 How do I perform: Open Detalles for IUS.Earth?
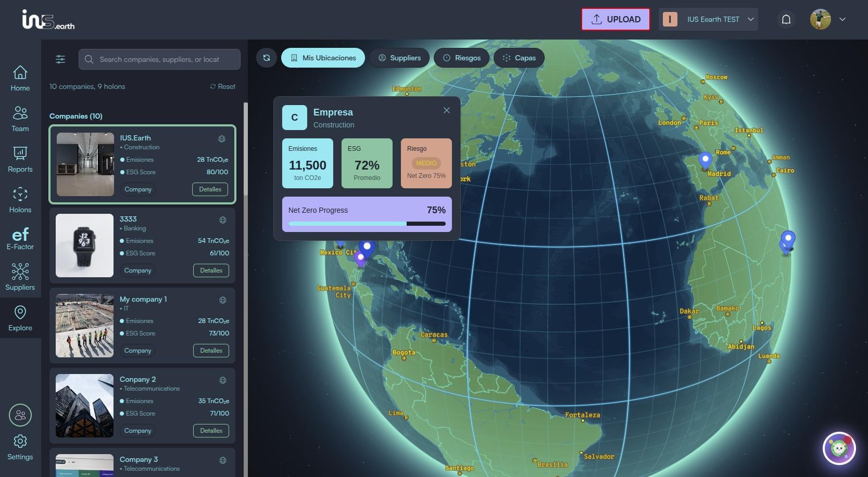pos(210,189)
